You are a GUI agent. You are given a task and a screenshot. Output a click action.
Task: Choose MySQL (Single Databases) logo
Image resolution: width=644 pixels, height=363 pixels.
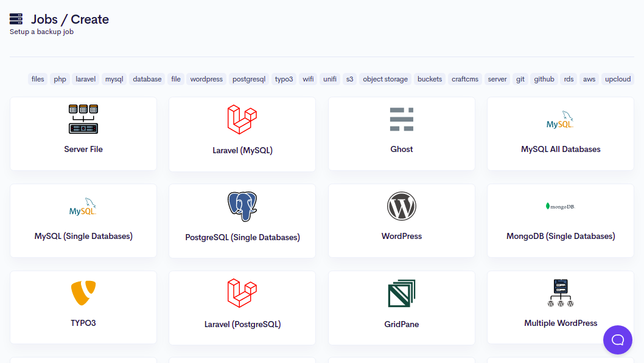coord(83,206)
